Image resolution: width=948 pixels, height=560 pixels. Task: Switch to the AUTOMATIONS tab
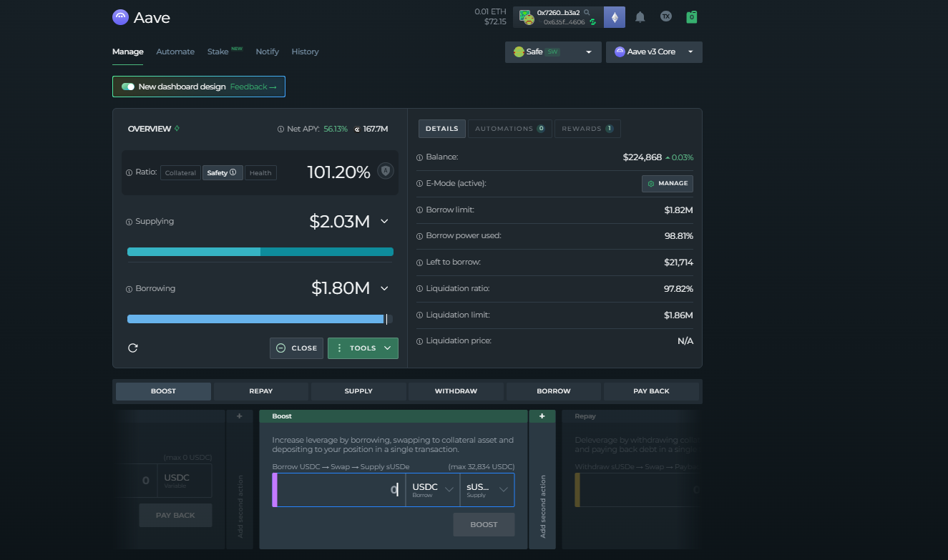(509, 129)
